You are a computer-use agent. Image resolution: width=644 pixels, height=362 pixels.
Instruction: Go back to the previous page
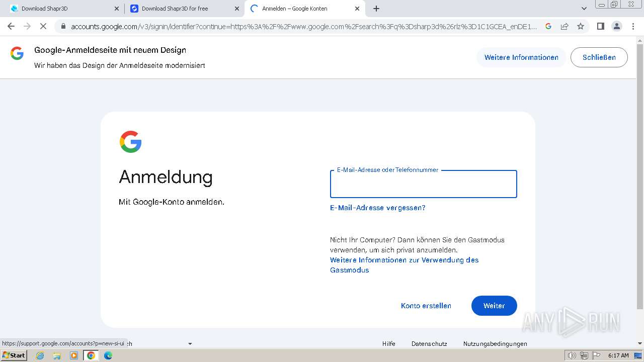click(x=11, y=26)
